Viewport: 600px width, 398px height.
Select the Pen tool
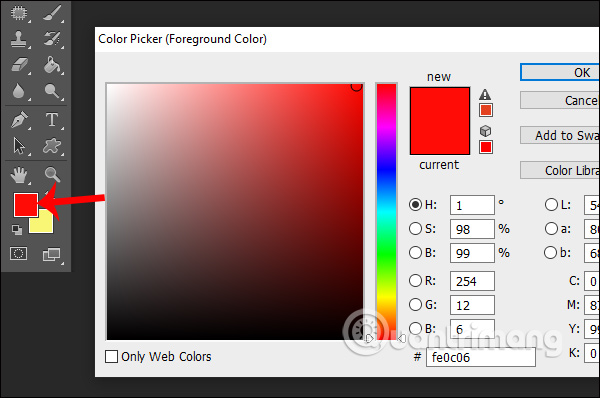(19, 120)
